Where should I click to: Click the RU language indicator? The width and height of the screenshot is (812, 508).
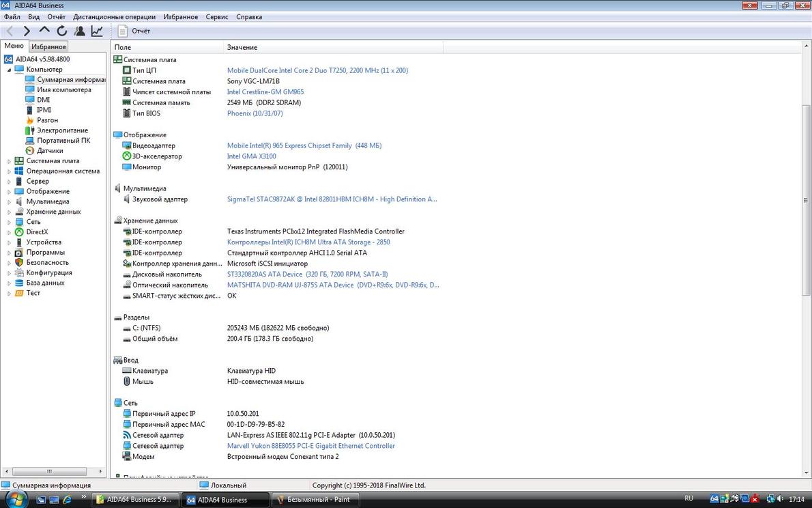pos(688,498)
